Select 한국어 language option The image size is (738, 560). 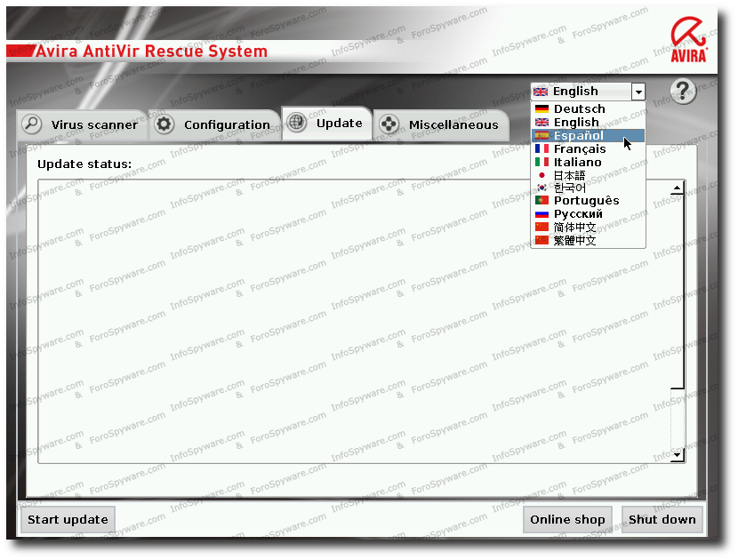[x=589, y=188]
